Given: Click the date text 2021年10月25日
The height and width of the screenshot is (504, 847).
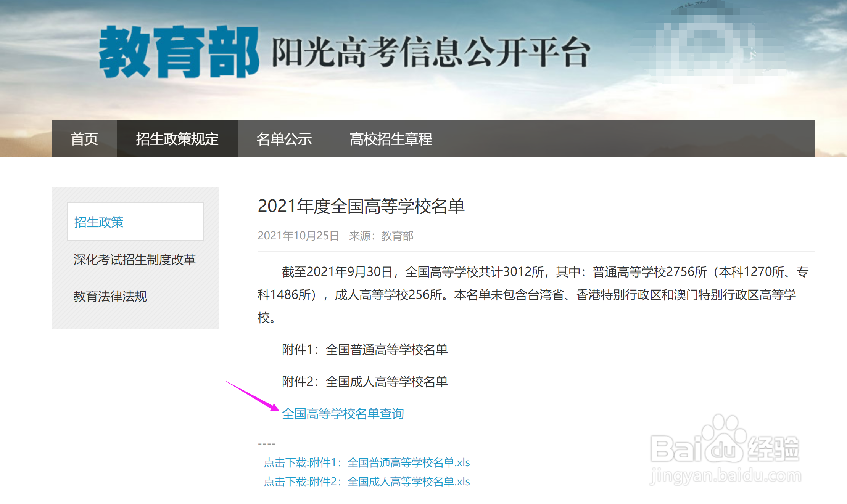Looking at the screenshot, I should point(298,236).
